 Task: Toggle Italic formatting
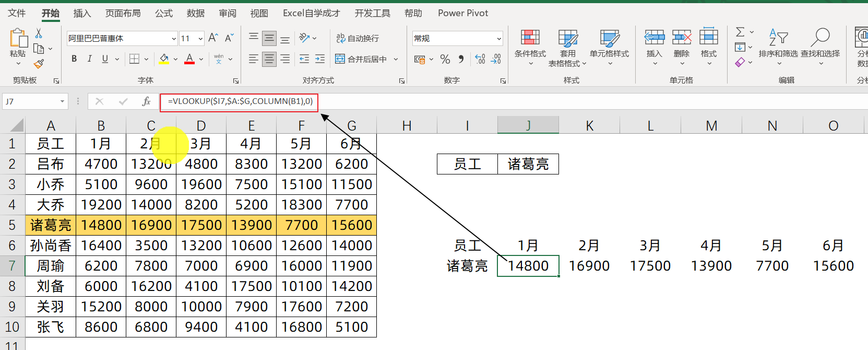[89, 59]
